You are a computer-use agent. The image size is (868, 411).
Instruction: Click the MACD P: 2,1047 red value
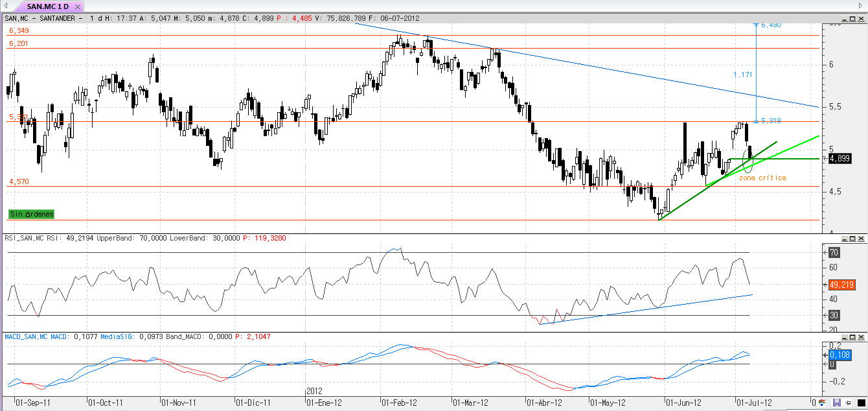(x=253, y=336)
